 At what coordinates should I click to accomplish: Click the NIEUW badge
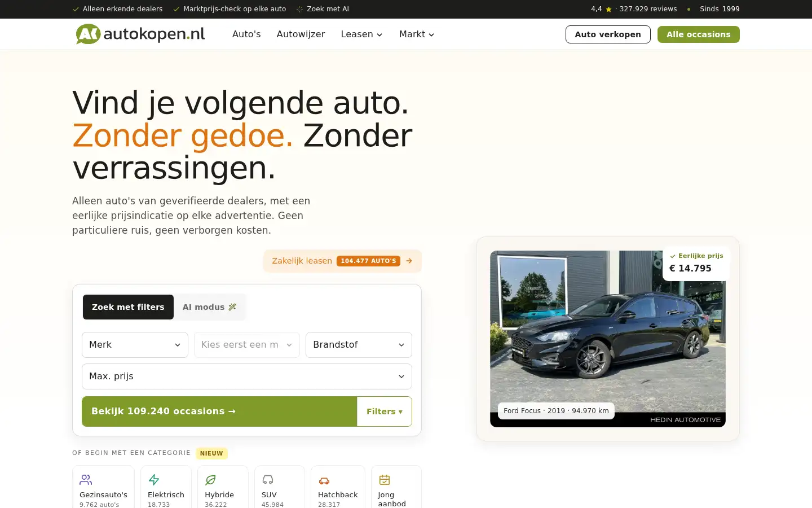(211, 453)
